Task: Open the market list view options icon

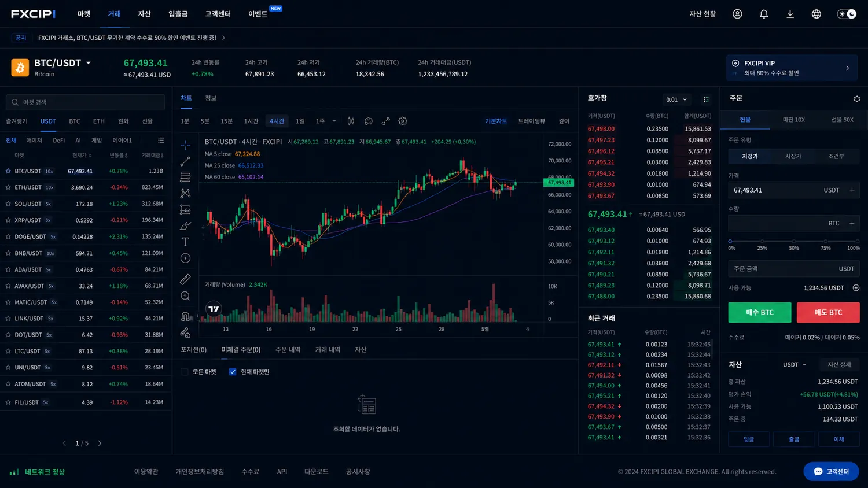Action: click(161, 140)
